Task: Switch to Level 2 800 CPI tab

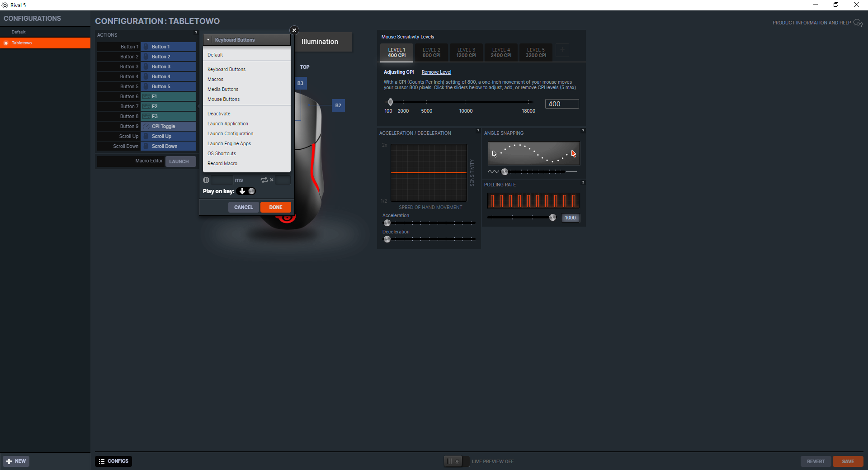Action: coord(431,52)
